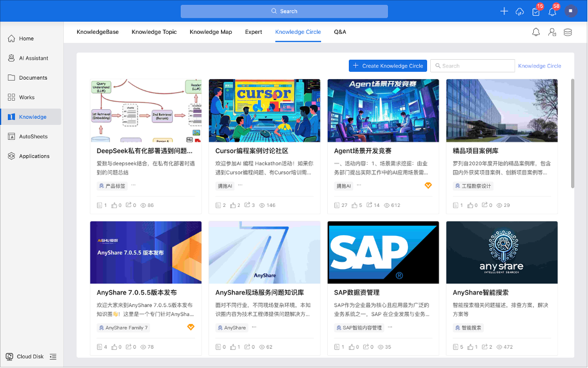Collapse the sidebar next to Cloud Disk
588x368 pixels.
tap(53, 357)
